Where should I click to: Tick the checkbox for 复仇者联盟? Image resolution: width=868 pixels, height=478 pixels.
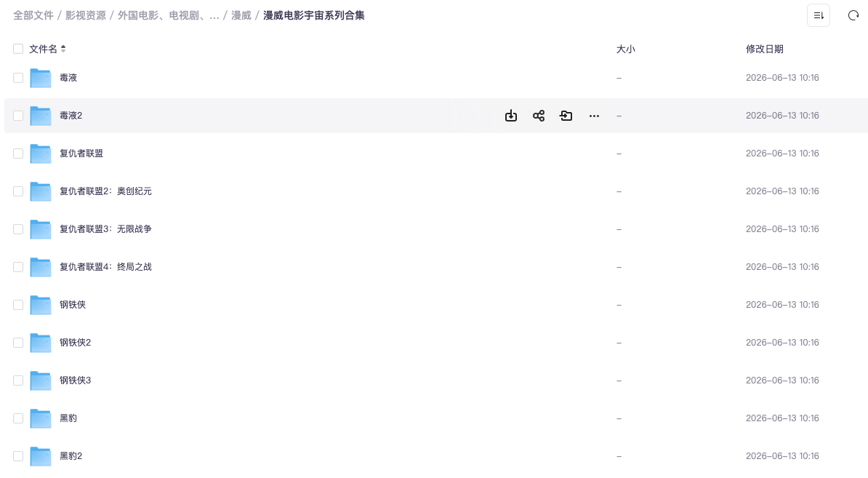(x=18, y=154)
